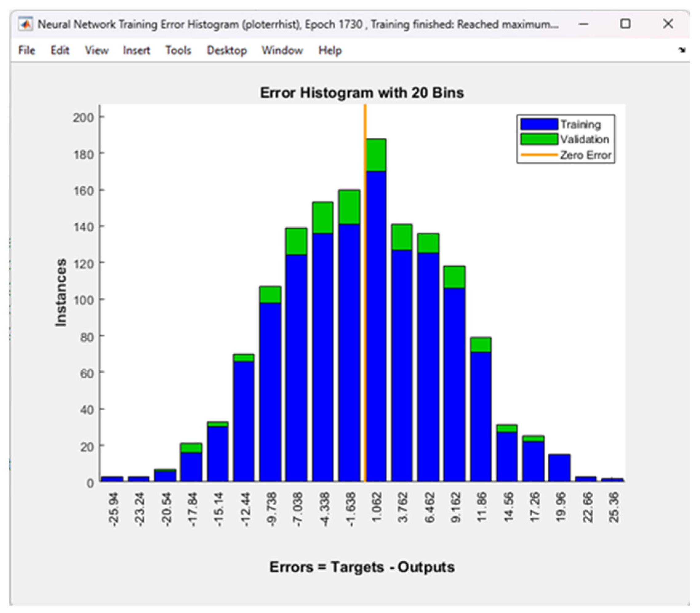Click the Instances y-axis label
The image size is (700, 613).
[61, 293]
